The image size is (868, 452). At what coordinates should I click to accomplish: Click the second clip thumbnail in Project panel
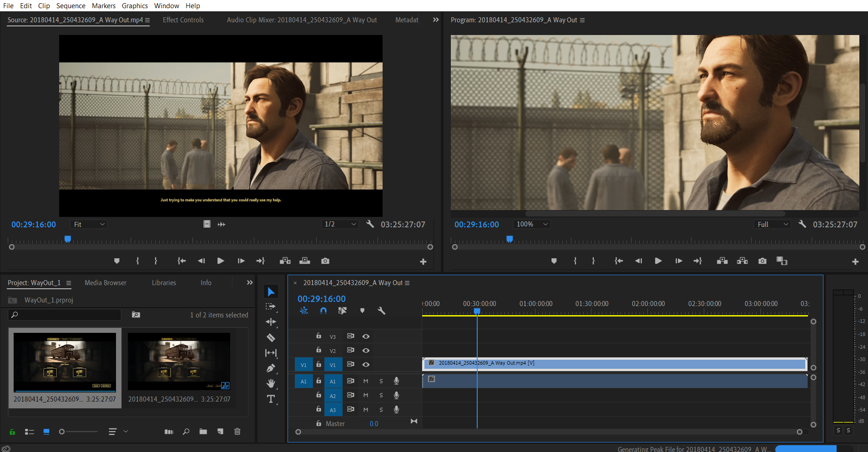[x=179, y=361]
